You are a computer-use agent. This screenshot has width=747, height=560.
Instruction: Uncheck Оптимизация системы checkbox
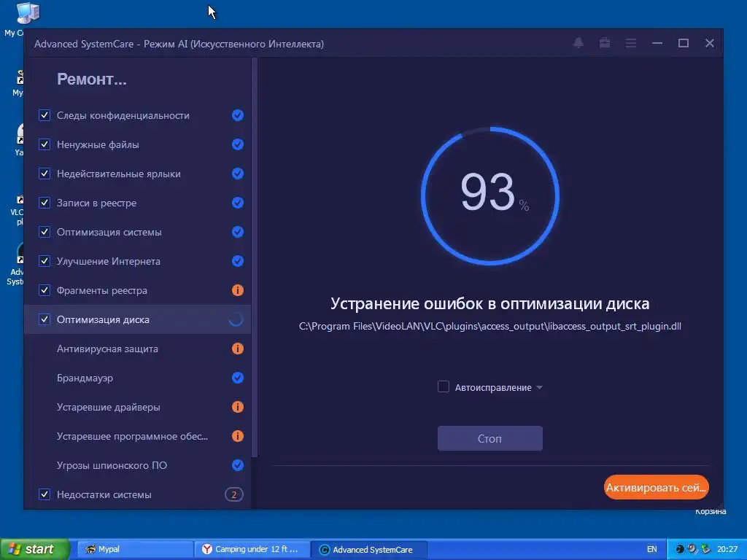(44, 232)
